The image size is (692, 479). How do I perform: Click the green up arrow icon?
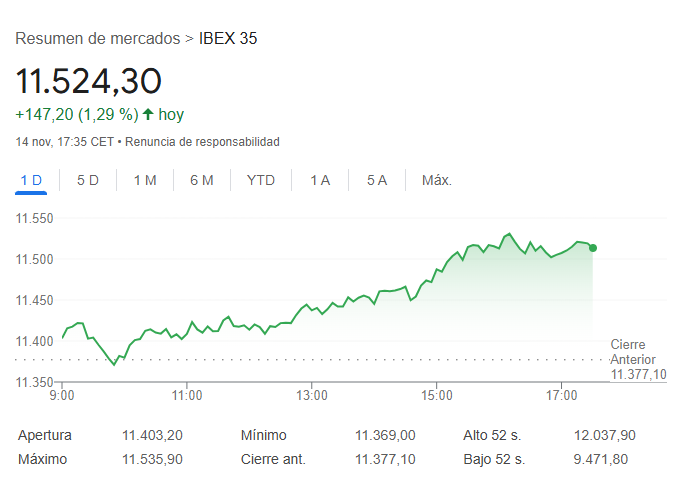[x=148, y=114]
